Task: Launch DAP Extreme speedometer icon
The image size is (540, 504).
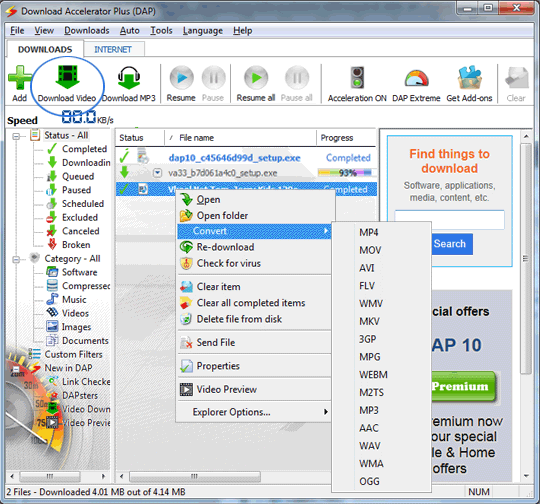Action: pos(416,79)
